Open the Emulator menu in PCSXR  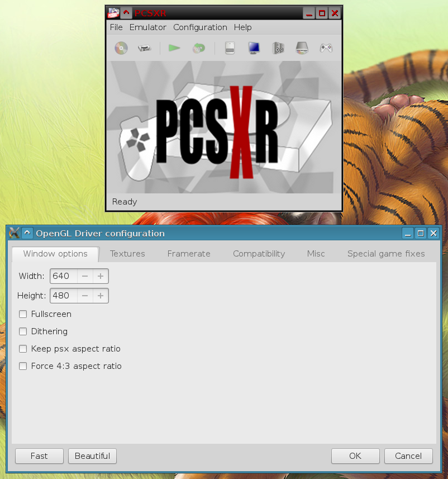(148, 27)
